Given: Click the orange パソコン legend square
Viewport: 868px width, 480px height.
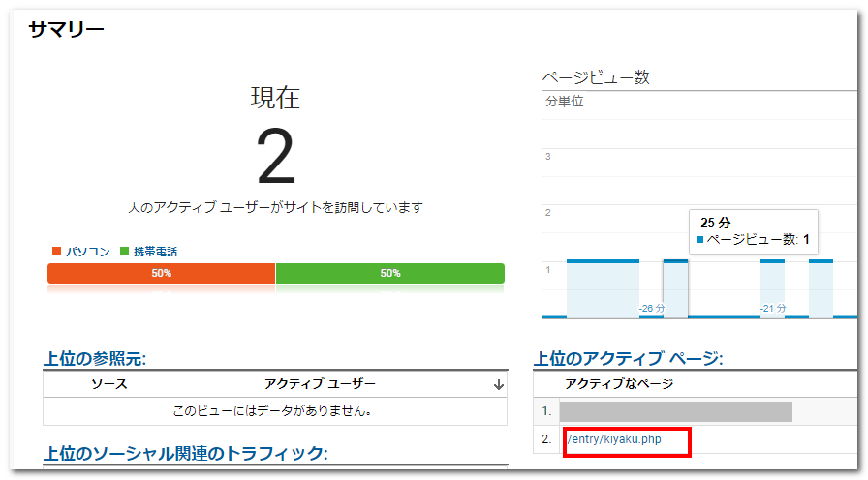Looking at the screenshot, I should coord(55,253).
